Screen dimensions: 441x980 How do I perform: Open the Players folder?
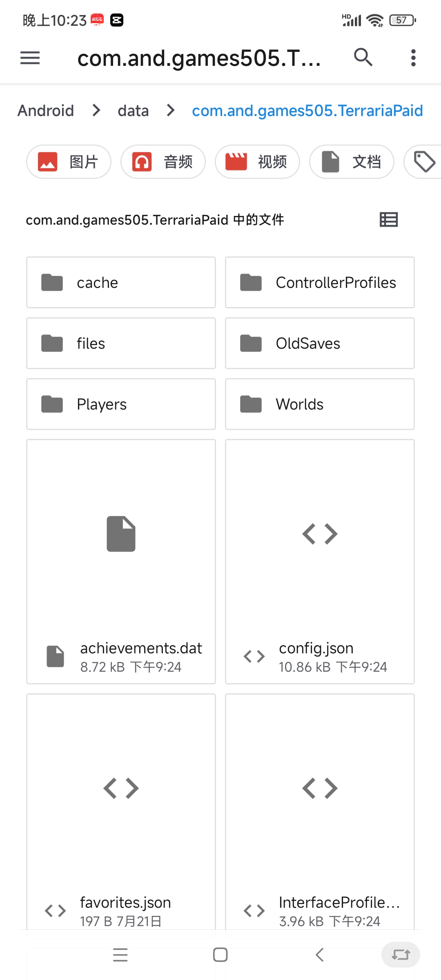tap(121, 404)
